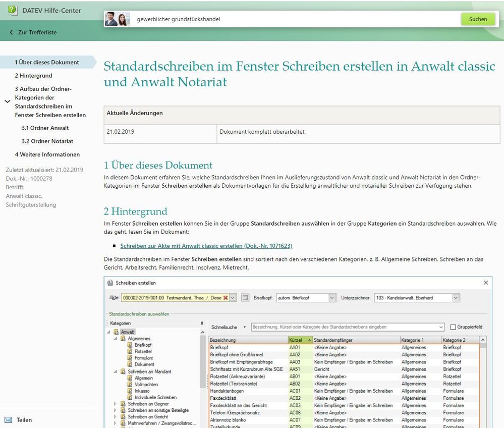Jump to section 2 Hintergrund in sidebar
The height and width of the screenshot is (428, 504).
[x=33, y=76]
